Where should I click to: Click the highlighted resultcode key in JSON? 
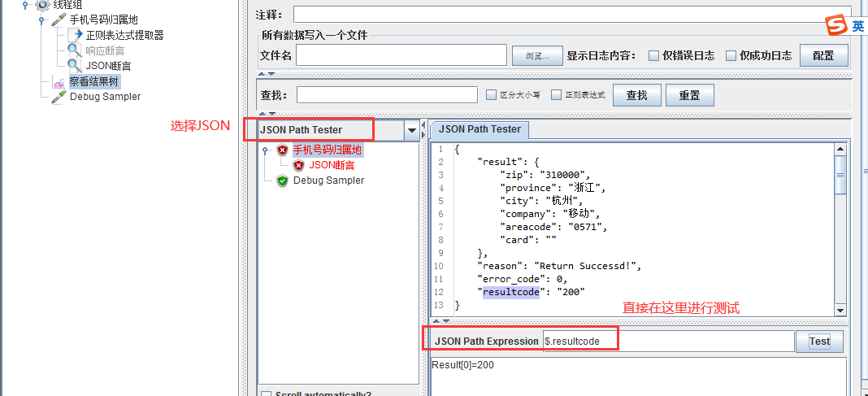coord(511,292)
